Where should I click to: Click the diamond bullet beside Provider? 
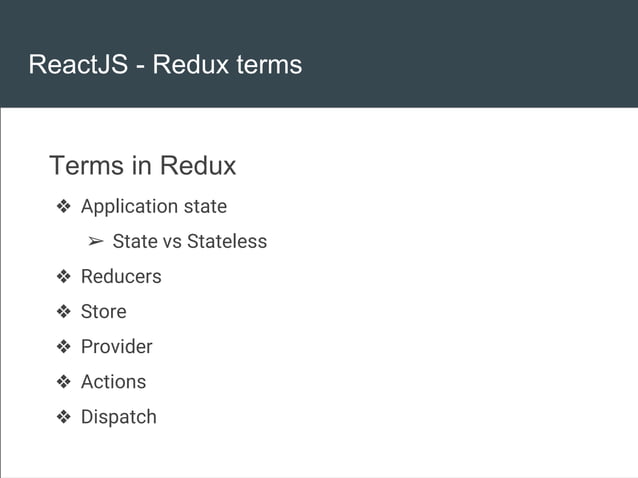click(x=63, y=347)
